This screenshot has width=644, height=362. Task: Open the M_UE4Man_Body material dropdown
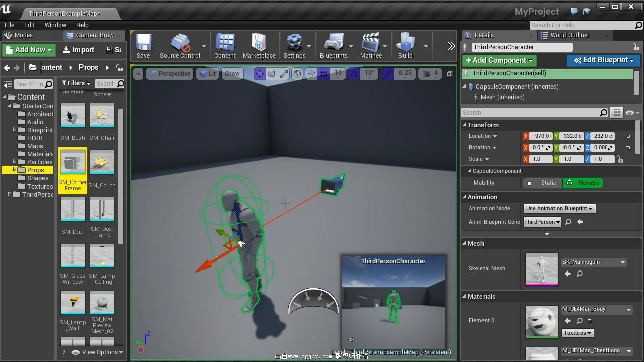(597, 309)
